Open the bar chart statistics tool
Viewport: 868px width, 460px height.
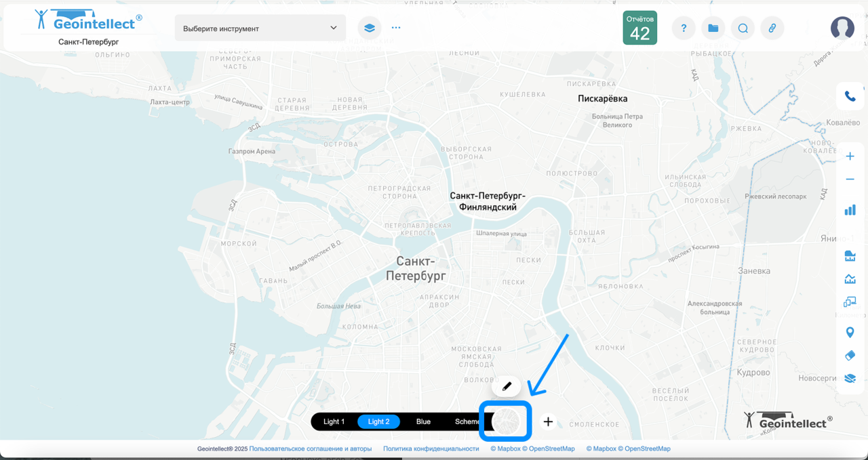[x=850, y=210]
